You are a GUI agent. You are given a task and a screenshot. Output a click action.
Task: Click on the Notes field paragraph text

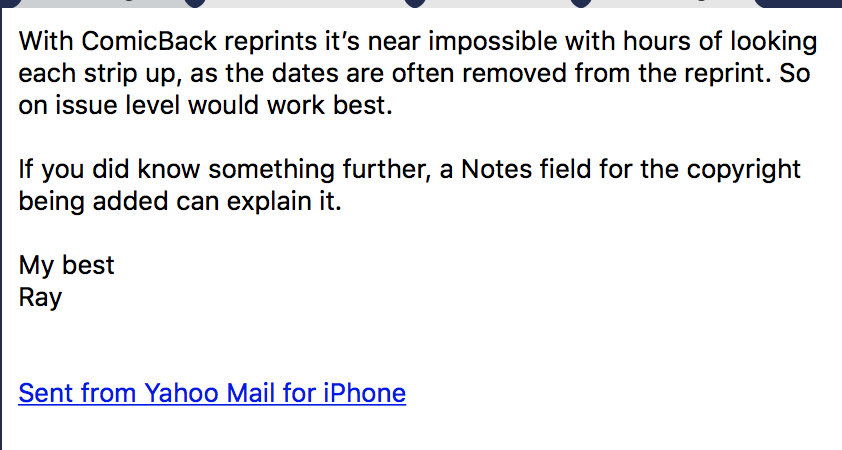pos(410,185)
